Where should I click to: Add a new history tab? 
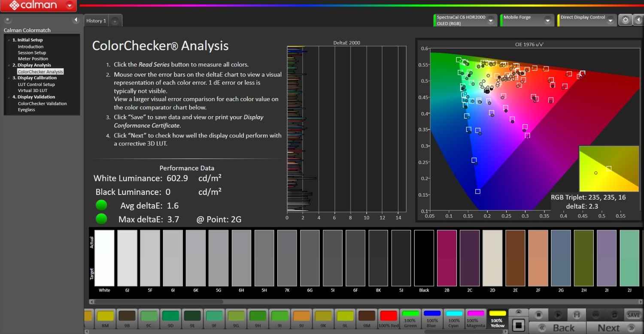(115, 21)
